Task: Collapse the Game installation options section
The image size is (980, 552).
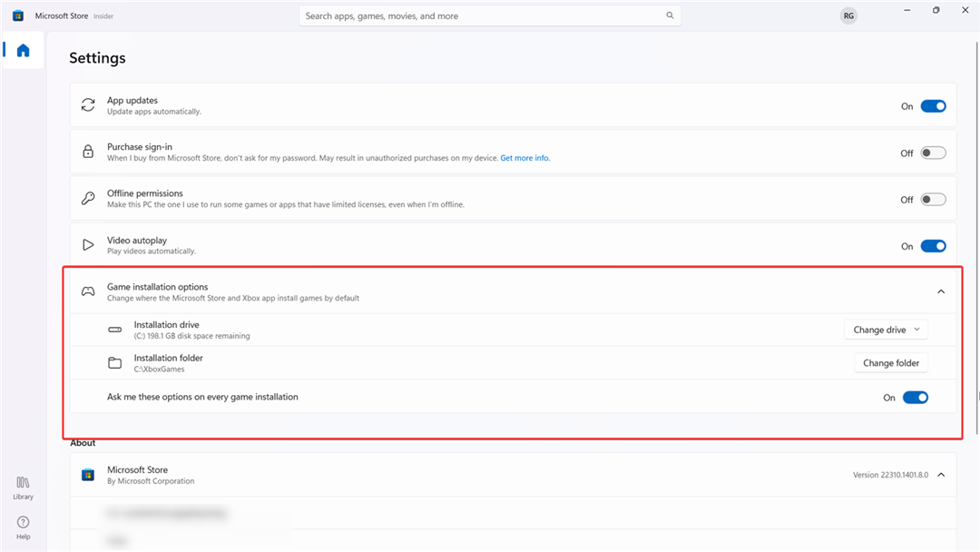Action: tap(941, 291)
